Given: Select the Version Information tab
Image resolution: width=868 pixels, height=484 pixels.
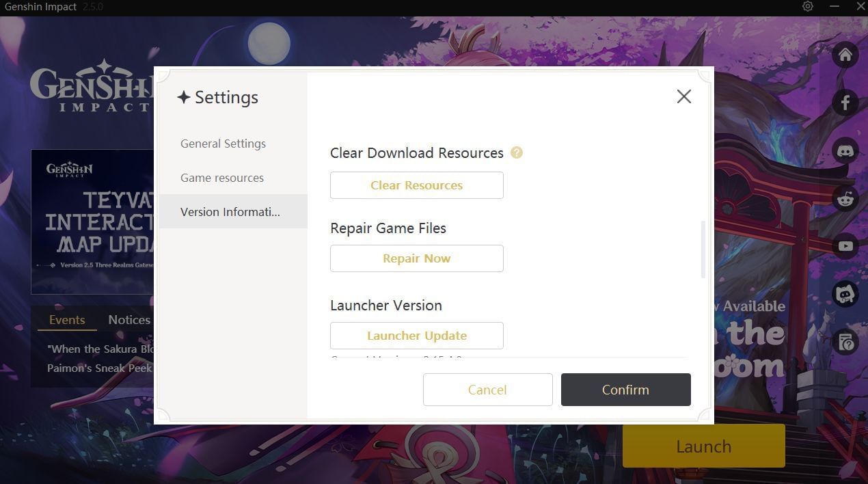Looking at the screenshot, I should (230, 212).
